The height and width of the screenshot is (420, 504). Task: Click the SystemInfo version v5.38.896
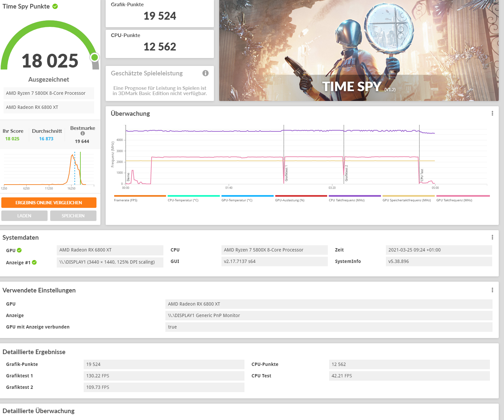[x=439, y=261]
